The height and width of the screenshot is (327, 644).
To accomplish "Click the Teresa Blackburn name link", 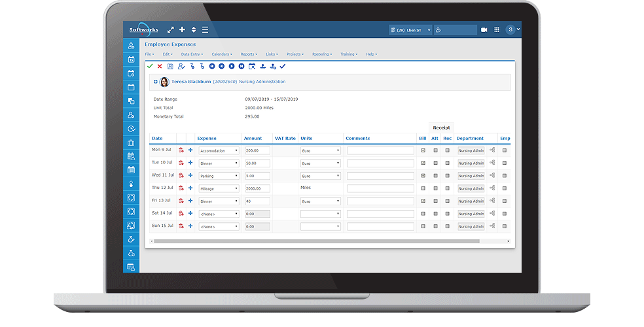I will (191, 82).
